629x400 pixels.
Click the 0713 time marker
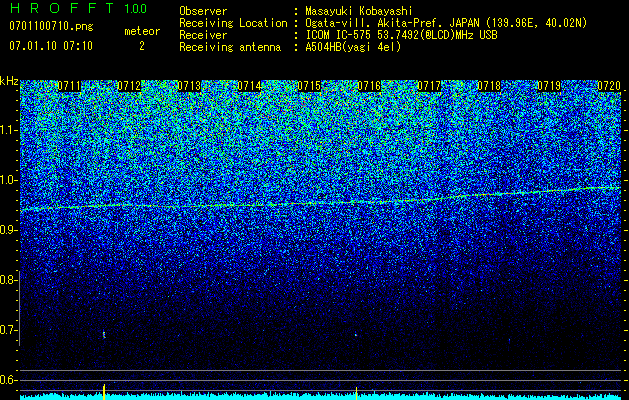pos(189,86)
